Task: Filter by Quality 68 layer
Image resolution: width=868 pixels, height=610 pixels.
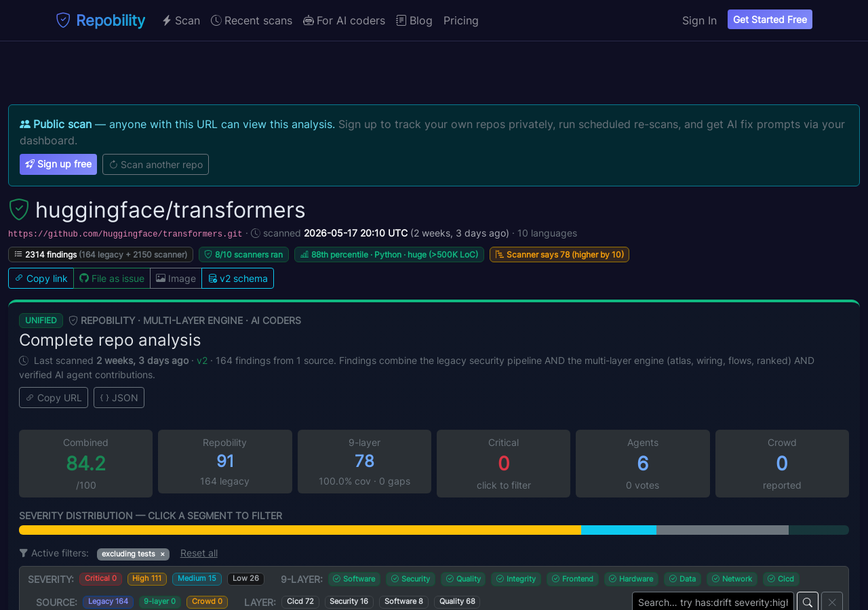Action: (457, 602)
